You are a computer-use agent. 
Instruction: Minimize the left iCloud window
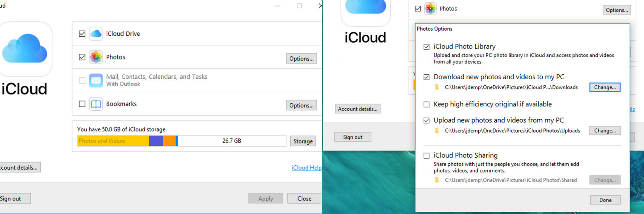tap(278, 6)
